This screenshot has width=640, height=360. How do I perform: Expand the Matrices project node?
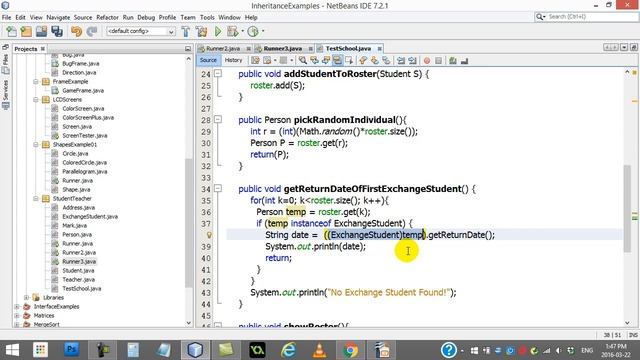point(17,316)
